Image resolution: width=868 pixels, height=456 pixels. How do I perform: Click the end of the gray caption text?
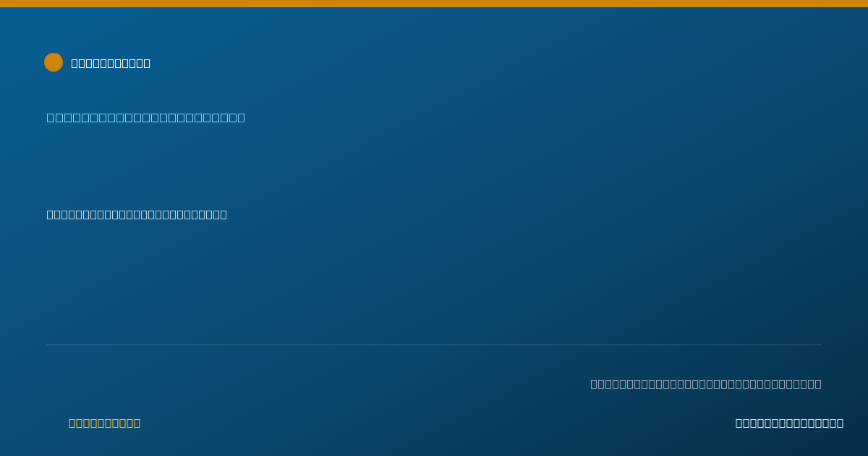point(818,384)
